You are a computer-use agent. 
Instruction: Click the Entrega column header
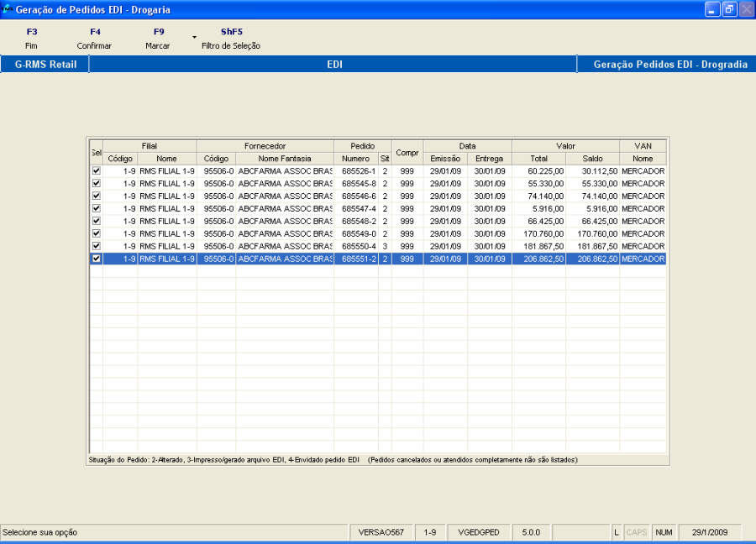(490, 159)
